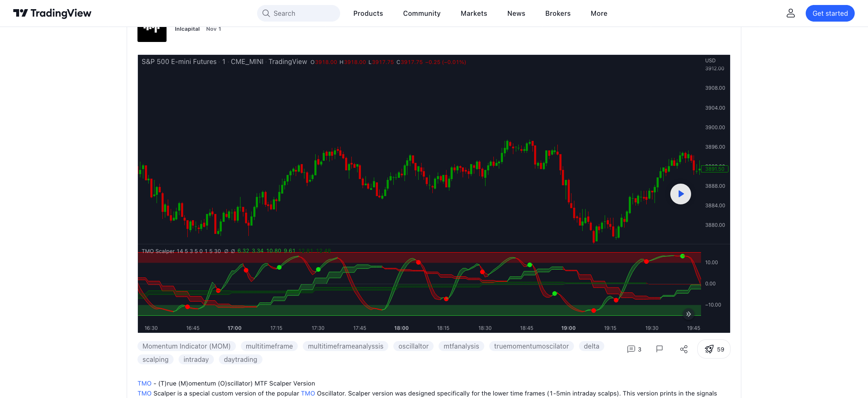
Task: Select the scalping tag
Action: pos(155,359)
